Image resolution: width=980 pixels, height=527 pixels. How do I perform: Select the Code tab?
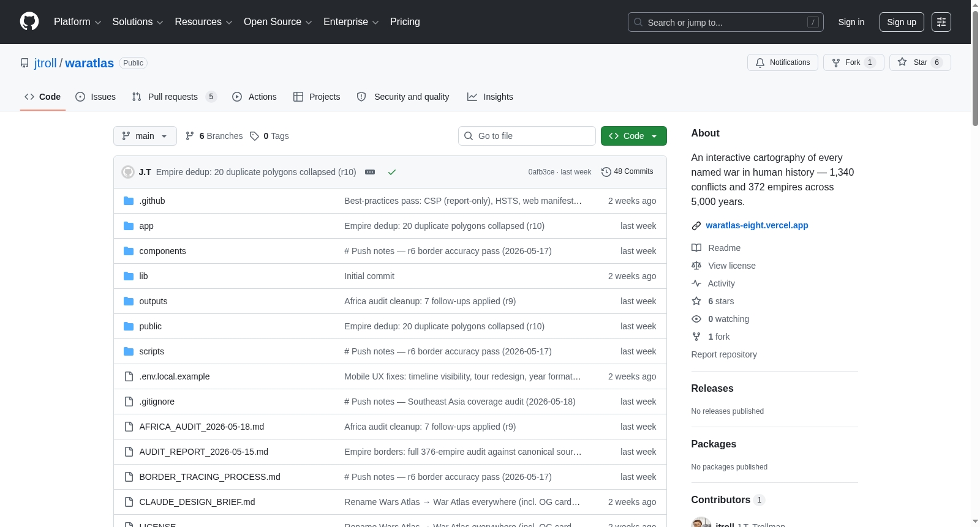pyautogui.click(x=43, y=97)
